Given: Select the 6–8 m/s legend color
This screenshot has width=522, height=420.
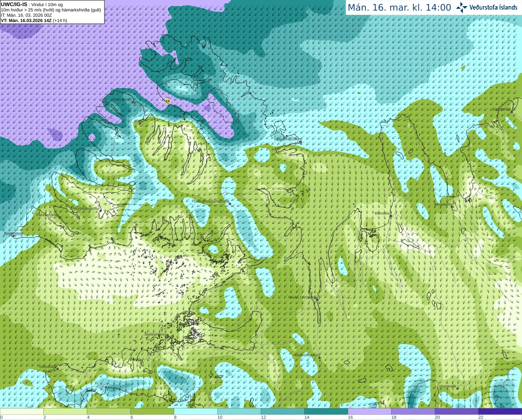Looking at the screenshot, I should 152,411.
